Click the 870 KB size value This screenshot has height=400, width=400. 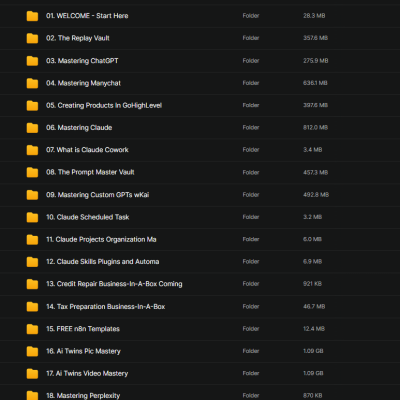click(x=313, y=396)
